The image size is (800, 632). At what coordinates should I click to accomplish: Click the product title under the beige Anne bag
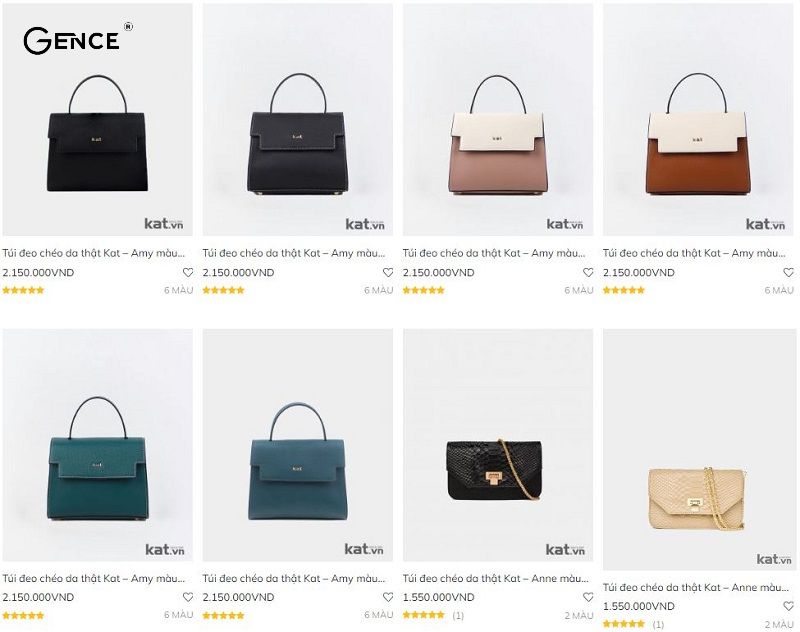point(694,588)
